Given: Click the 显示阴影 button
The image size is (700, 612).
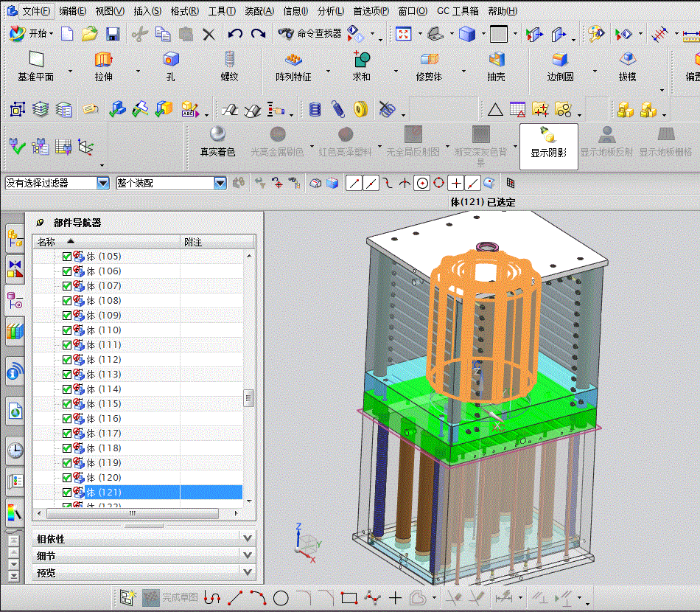Looking at the screenshot, I should point(548,145).
